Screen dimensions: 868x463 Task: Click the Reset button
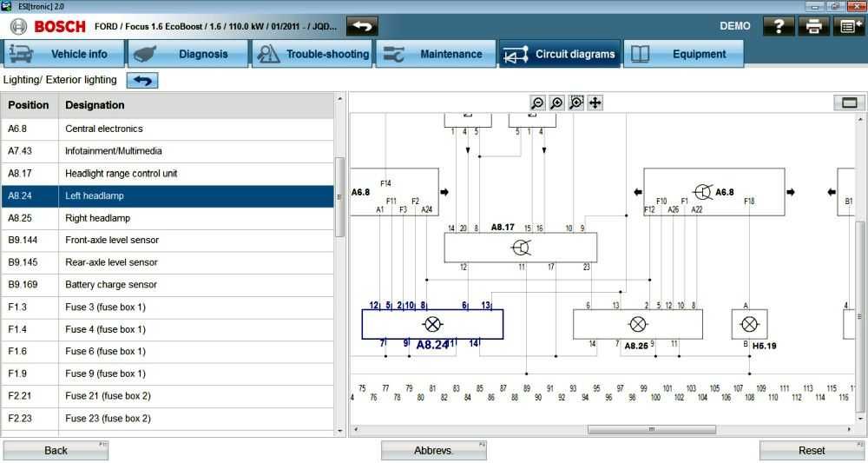point(812,451)
